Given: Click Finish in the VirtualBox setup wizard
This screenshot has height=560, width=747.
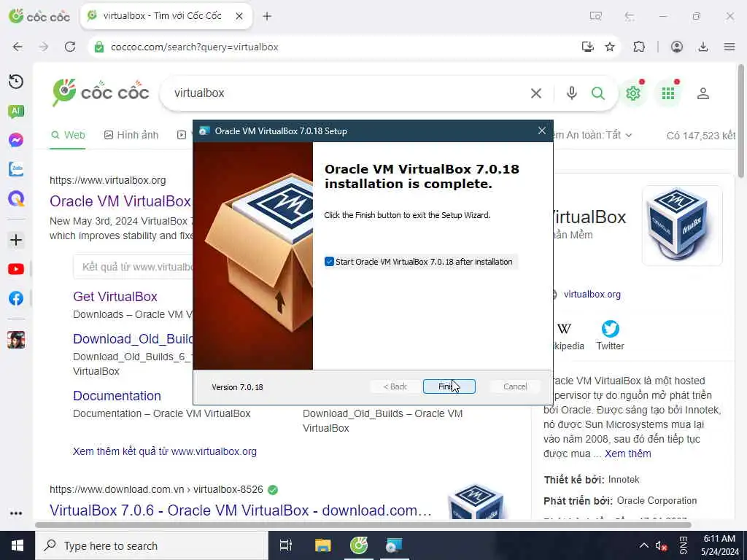Looking at the screenshot, I should point(449,386).
